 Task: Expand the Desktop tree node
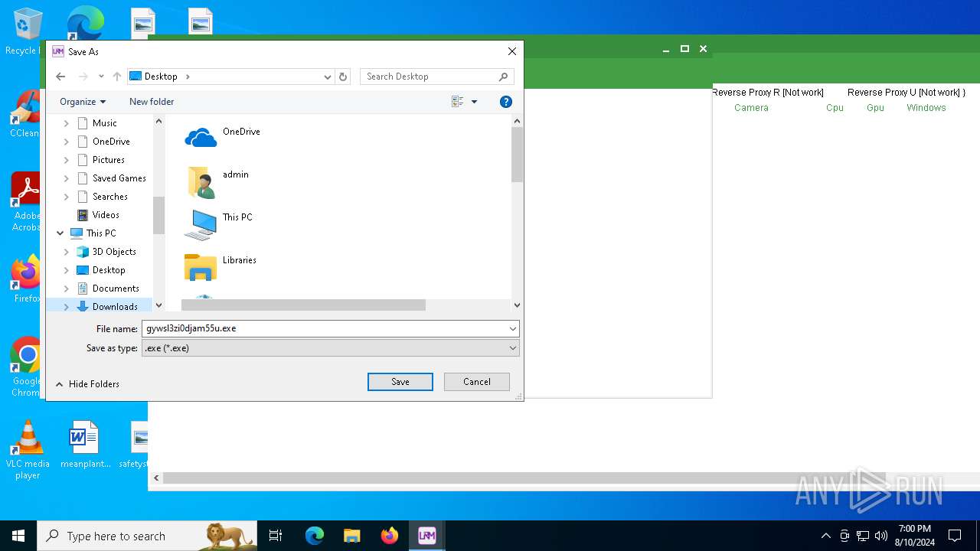[x=67, y=270]
